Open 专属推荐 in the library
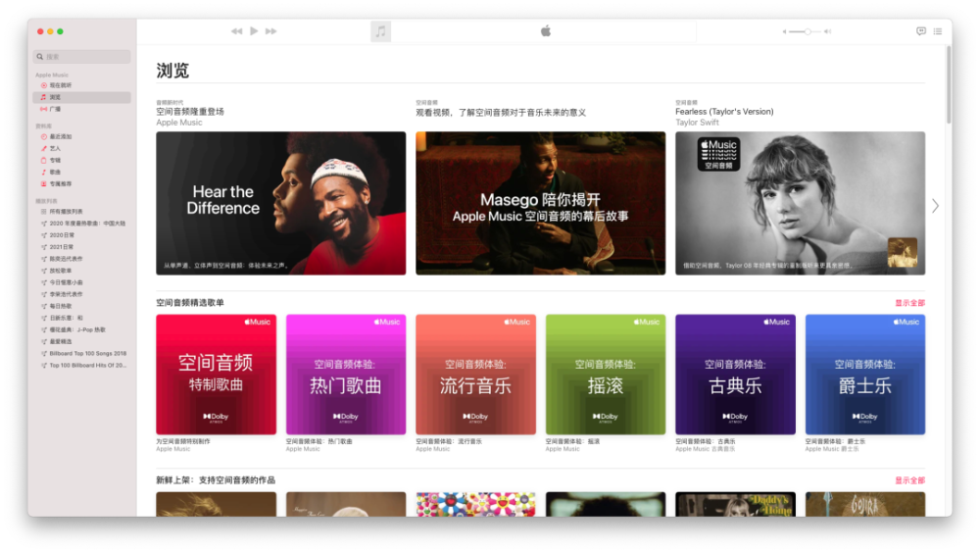This screenshot has width=980, height=553. tap(82, 184)
